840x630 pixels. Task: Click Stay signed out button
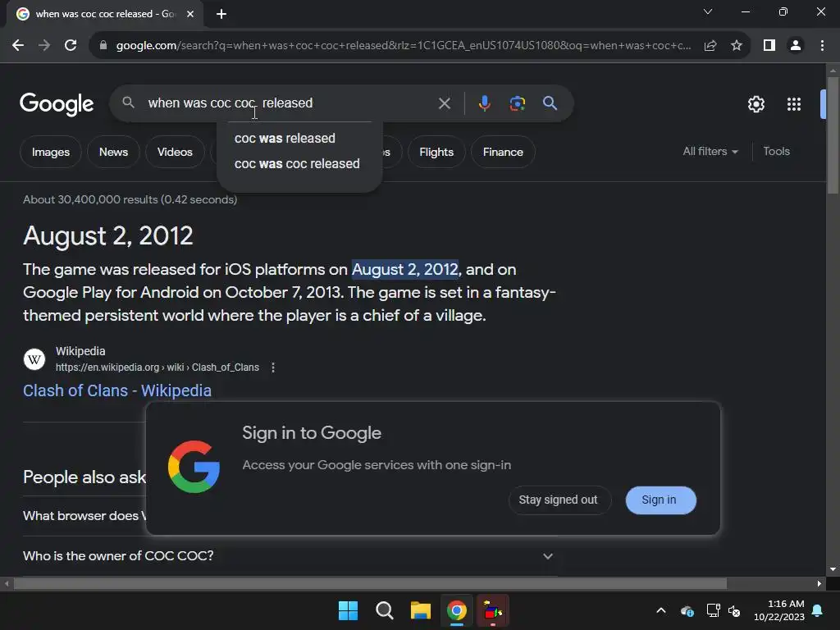558,500
